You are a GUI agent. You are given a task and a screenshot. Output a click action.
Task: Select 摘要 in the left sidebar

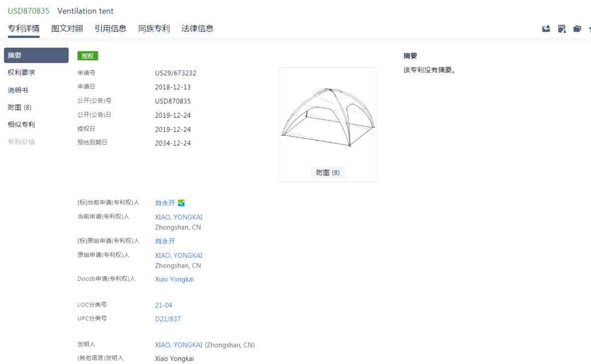(x=36, y=55)
